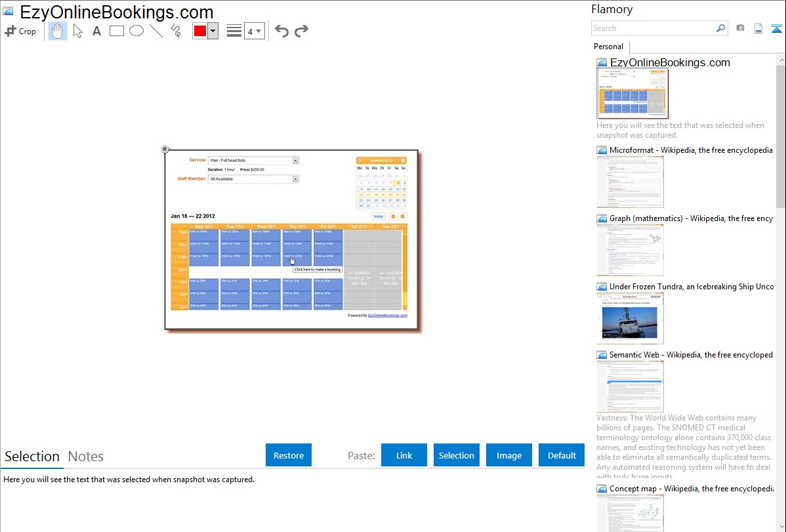Select the rectangle shape tool

[x=116, y=31]
